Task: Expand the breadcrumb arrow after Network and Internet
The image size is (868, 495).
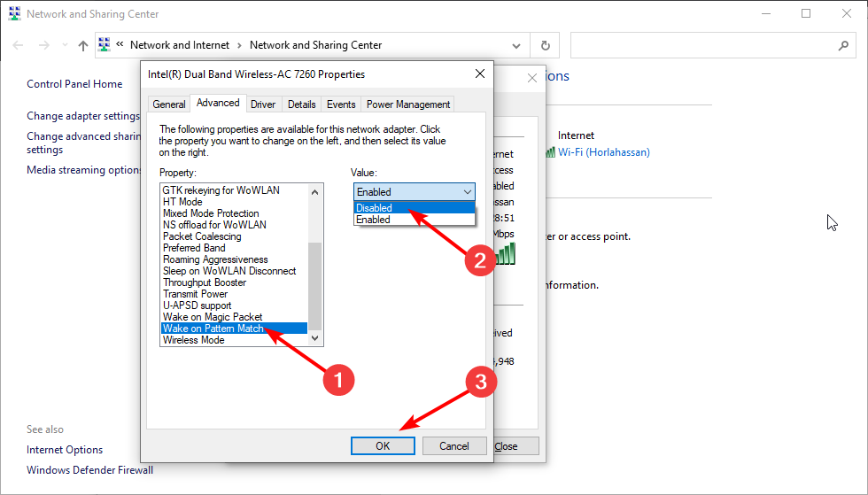Action: point(239,45)
